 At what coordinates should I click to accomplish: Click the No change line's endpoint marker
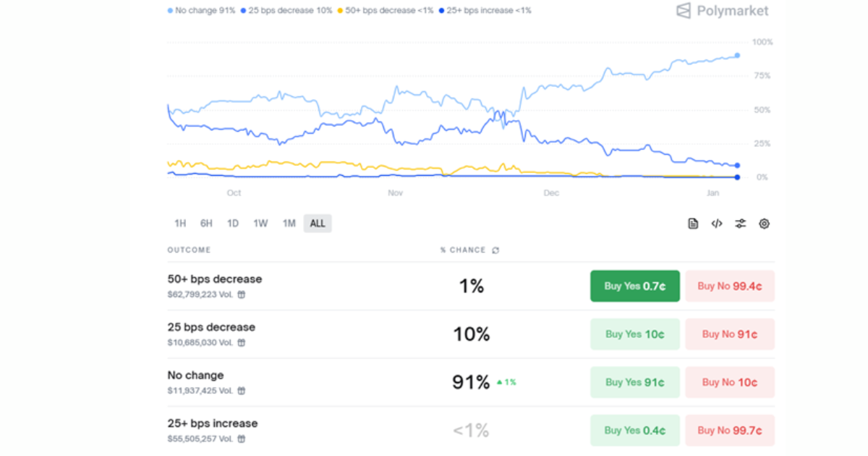pos(737,56)
